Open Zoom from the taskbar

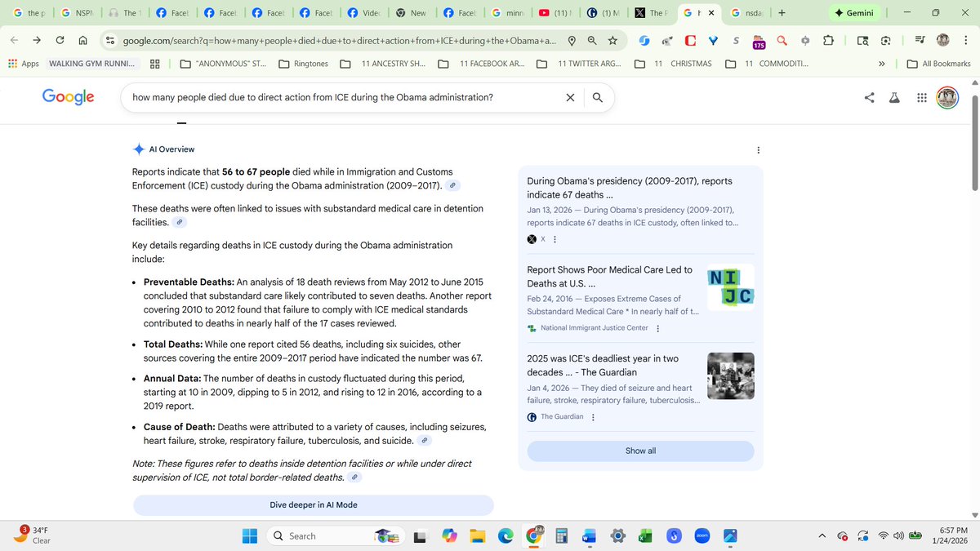coord(702,536)
